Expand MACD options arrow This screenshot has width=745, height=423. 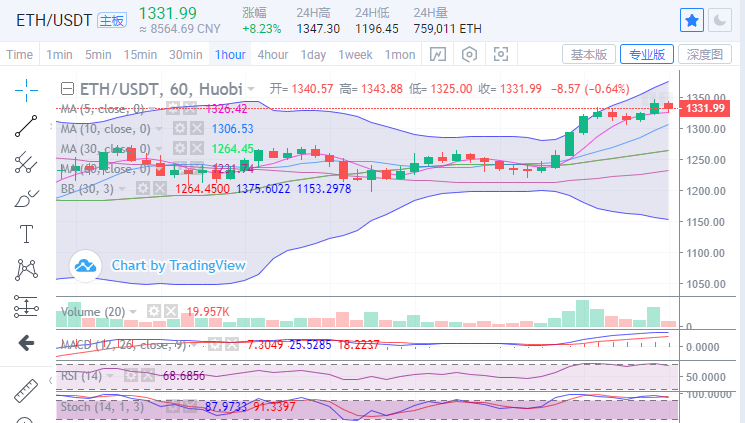[x=194, y=345]
